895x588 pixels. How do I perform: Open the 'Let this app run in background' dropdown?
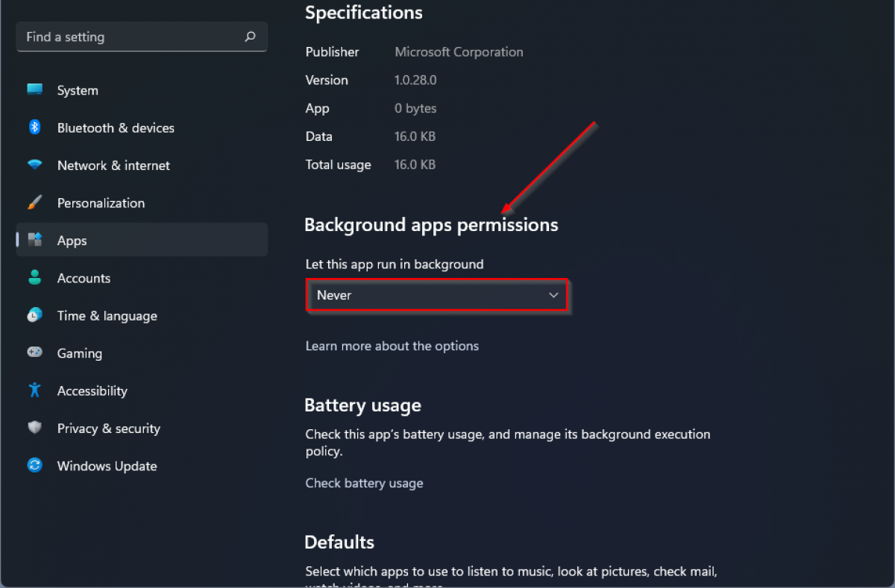(436, 295)
